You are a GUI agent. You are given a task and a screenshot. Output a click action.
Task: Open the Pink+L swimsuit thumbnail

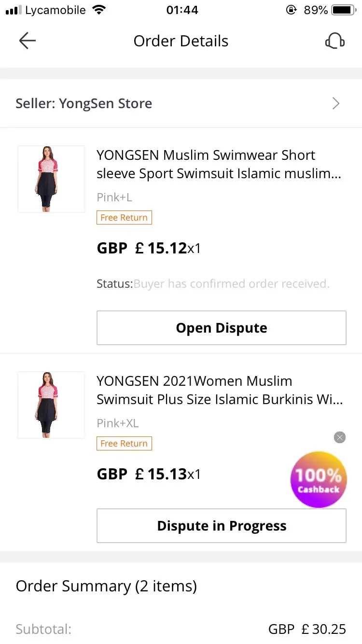(51, 179)
